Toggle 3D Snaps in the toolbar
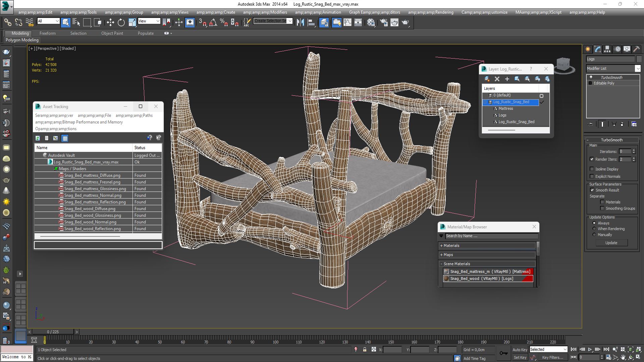Screen dimensions: 644x362 202,22
